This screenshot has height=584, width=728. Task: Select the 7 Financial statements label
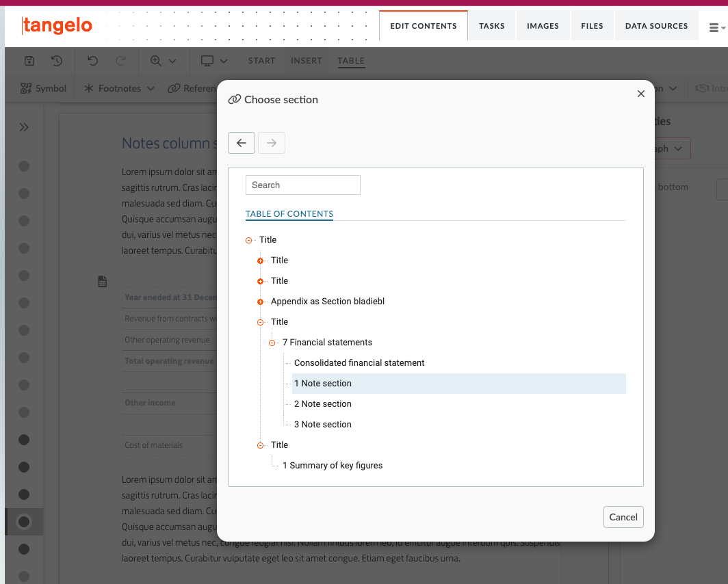(x=327, y=343)
